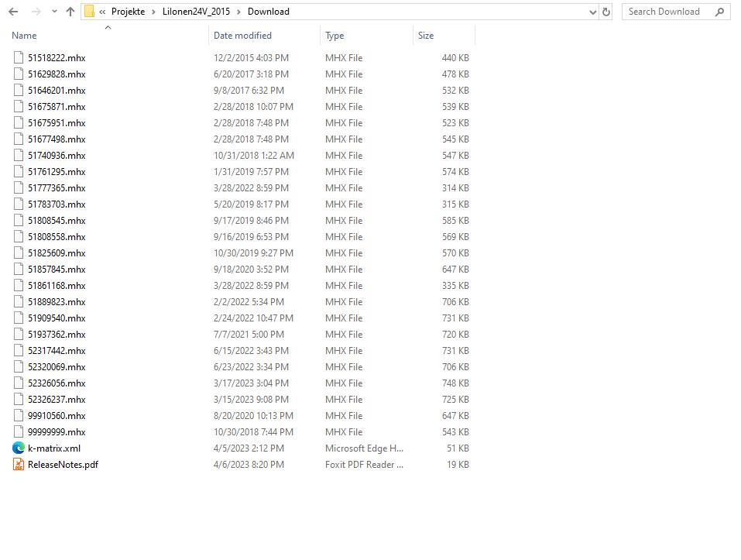Select Foxit PDF icon of ReleaseNotes.pdf
741x560 pixels.
tap(19, 465)
